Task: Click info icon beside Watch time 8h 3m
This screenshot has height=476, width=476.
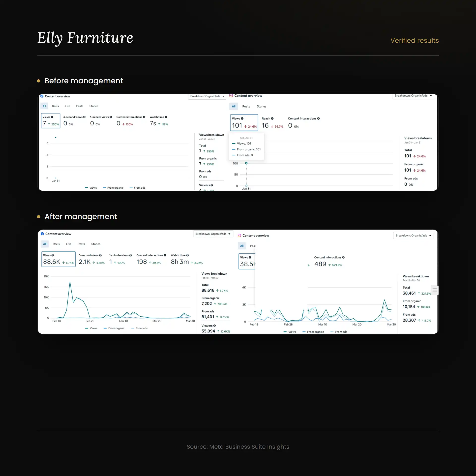Action: pyautogui.click(x=187, y=255)
